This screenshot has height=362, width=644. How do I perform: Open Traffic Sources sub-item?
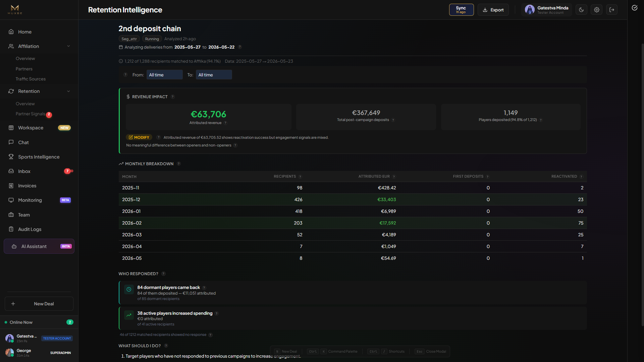click(31, 79)
